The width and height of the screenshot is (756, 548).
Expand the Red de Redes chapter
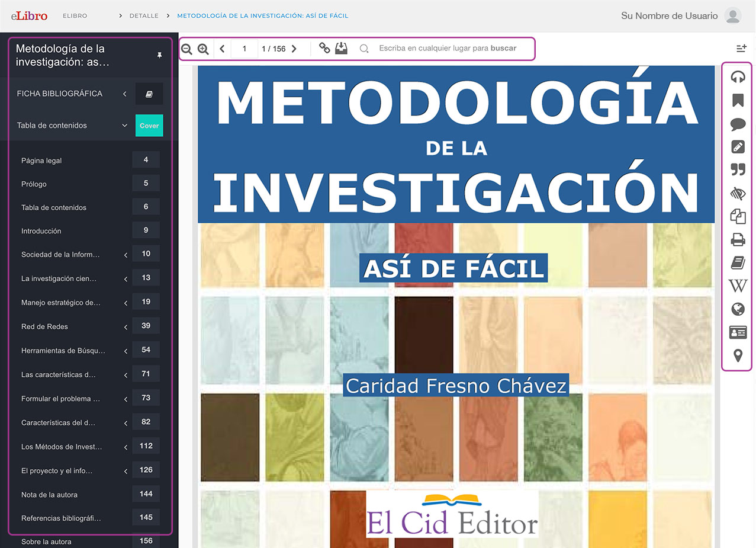click(126, 327)
